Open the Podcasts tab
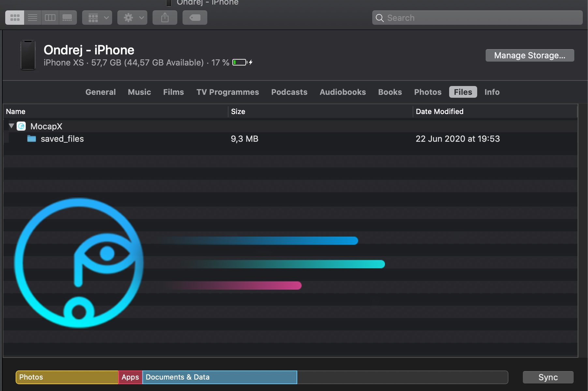The image size is (588, 391). point(289,92)
